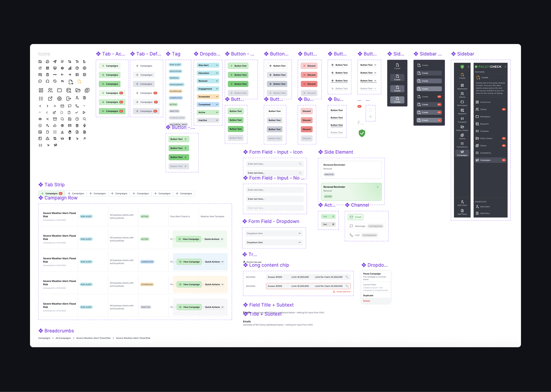This screenshot has height=392, width=551.
Task: Click the crown icon in Icons grid
Action: [62, 139]
